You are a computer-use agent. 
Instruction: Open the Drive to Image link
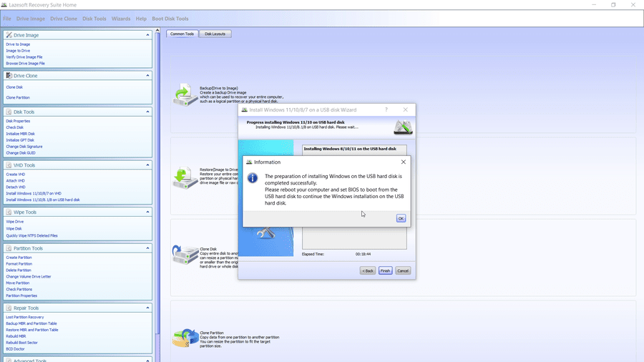18,44
